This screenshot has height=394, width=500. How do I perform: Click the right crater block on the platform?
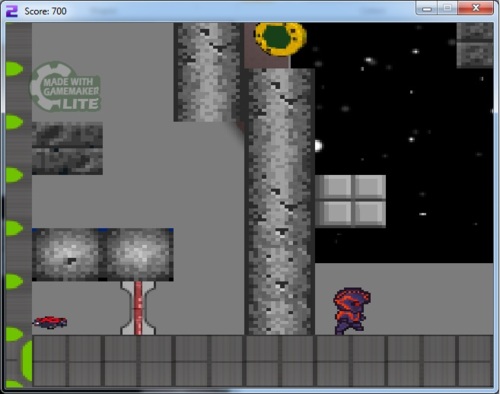[x=138, y=255]
